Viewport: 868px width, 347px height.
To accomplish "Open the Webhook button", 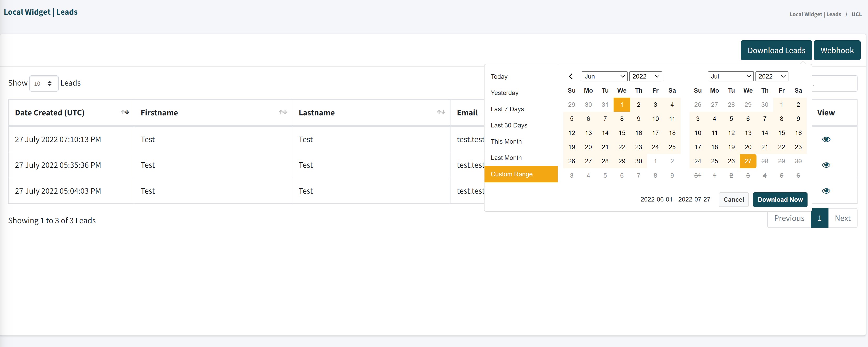I will [837, 50].
